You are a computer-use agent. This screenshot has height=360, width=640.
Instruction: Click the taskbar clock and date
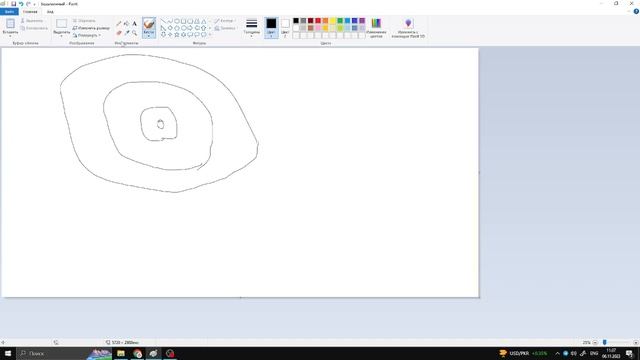(611, 353)
